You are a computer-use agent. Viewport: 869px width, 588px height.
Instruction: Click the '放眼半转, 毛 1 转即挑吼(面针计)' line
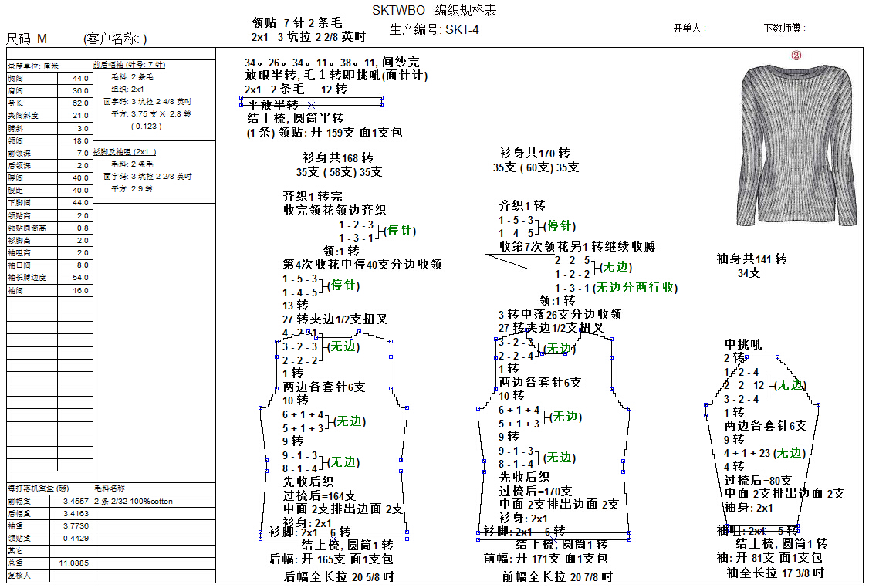[x=336, y=76]
